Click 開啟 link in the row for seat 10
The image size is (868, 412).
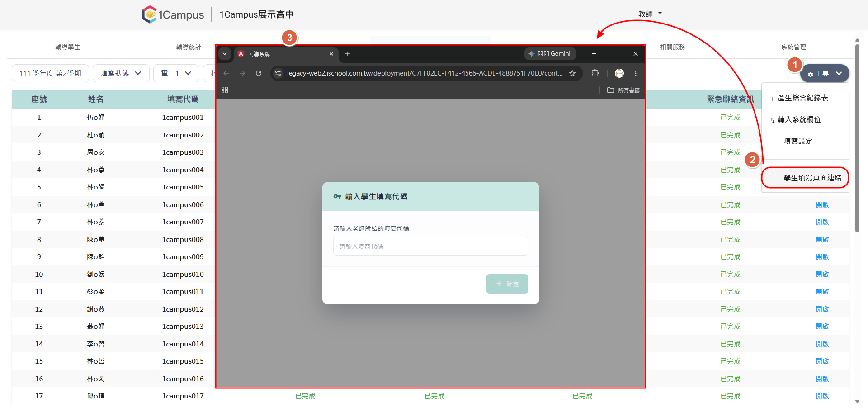pyautogui.click(x=822, y=275)
